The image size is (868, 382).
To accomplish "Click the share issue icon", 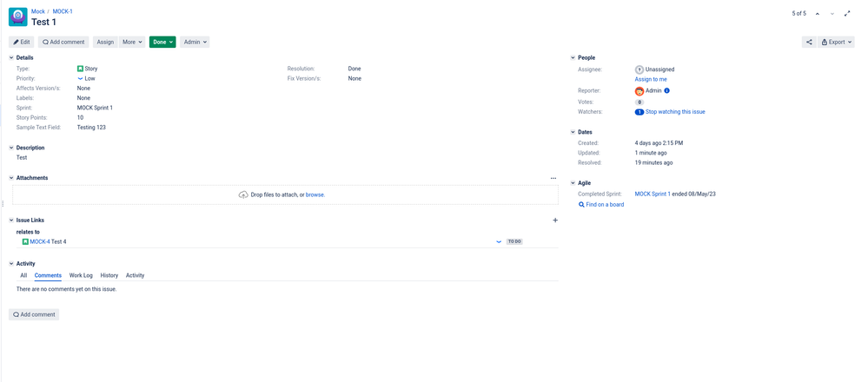I will tap(809, 42).
